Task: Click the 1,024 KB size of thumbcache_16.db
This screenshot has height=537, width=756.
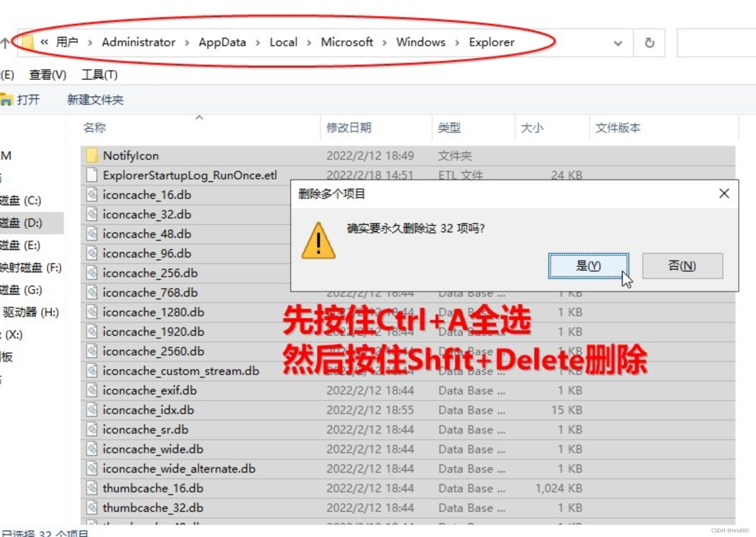Action: 558,488
